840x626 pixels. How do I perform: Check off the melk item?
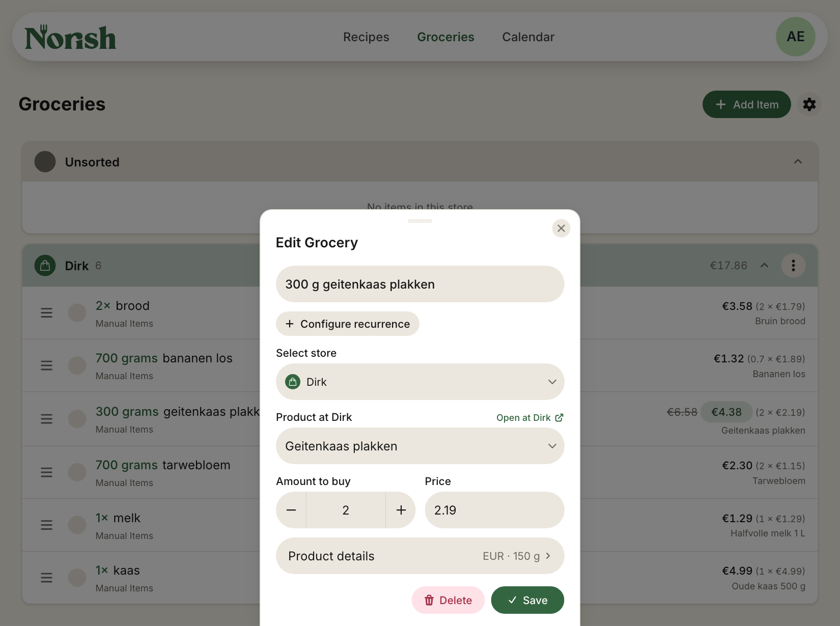[x=77, y=525]
